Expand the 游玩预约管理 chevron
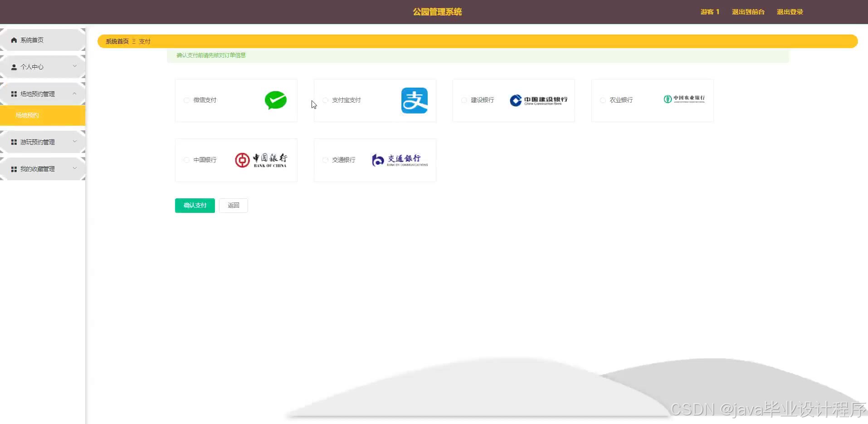Image resolution: width=868 pixels, height=424 pixels. 75,142
